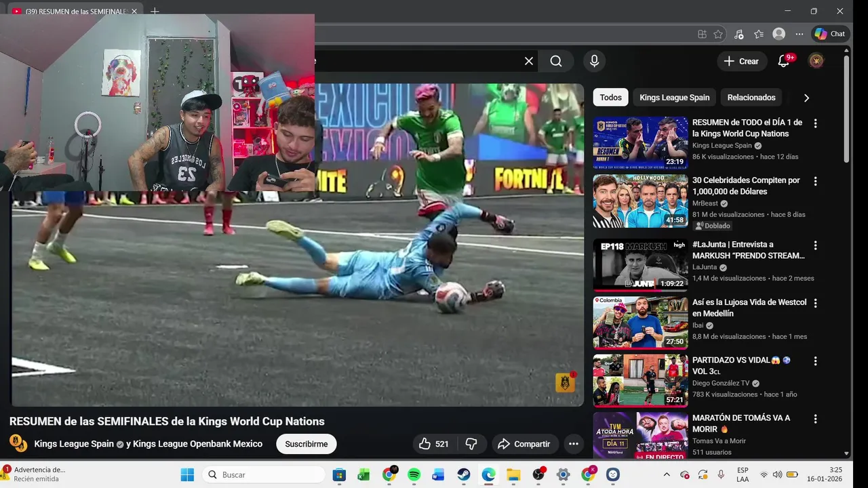
Task: Open options menu for #LaJunta video
Action: pyautogui.click(x=815, y=245)
